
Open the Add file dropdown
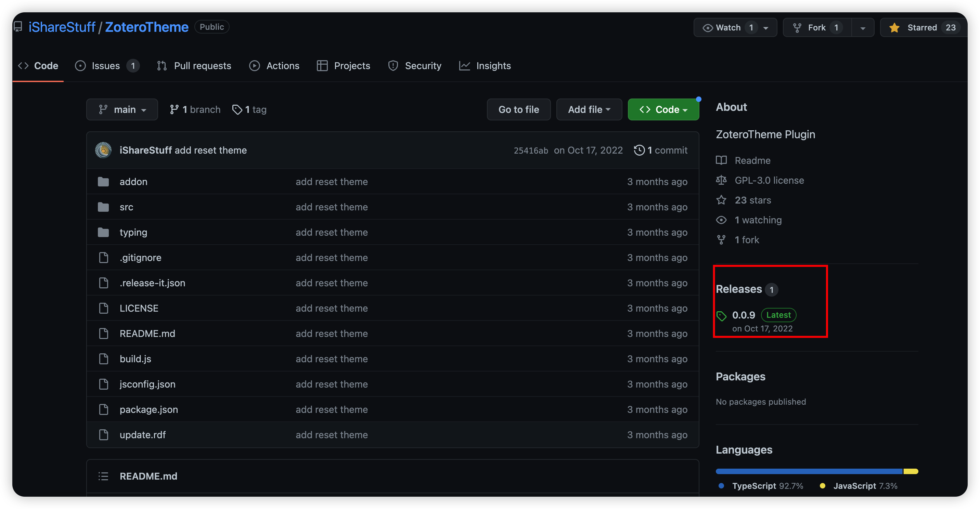(x=589, y=109)
